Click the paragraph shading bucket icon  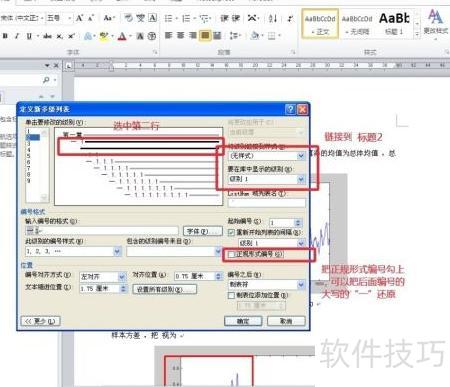(x=255, y=35)
